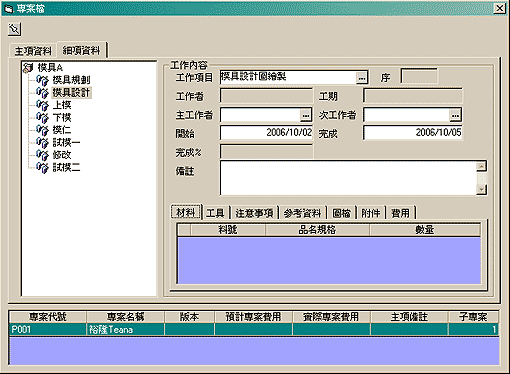Viewport: 510px width, 374px height.
Task: Click the 專案名稱 column header
Action: pos(125,317)
